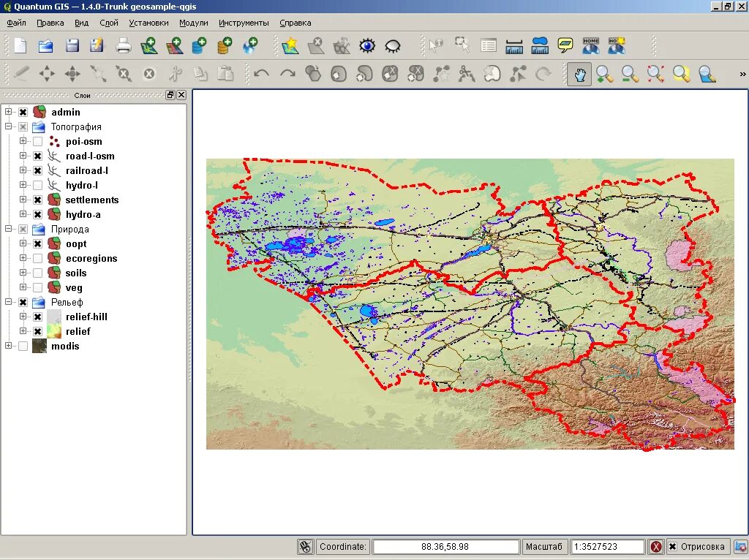Screen dimensions: 749x560
Task: Select the Pan map hand tool
Action: 579,74
